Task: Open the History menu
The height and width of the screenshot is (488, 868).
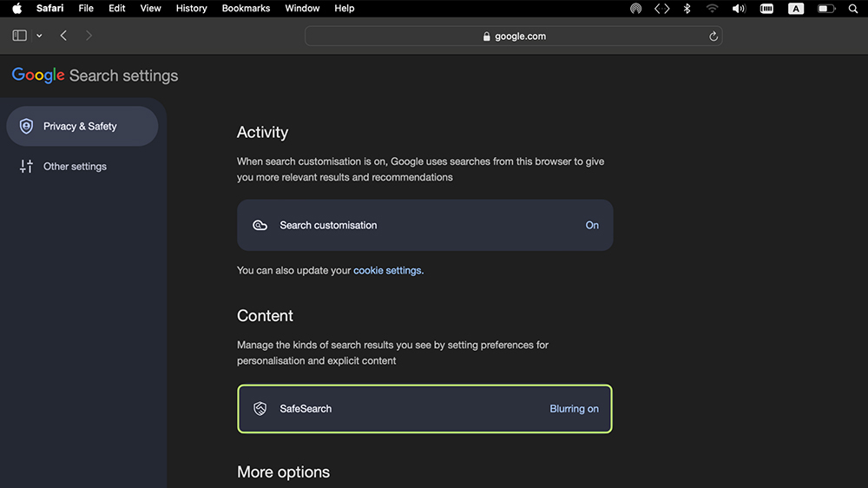Action: (x=192, y=9)
